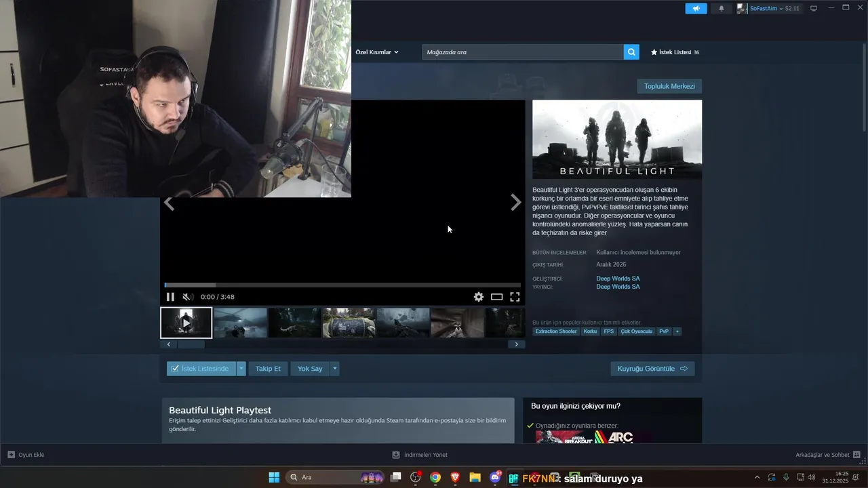The height and width of the screenshot is (488, 868).
Task: Pause the trailer video
Action: coord(170,297)
